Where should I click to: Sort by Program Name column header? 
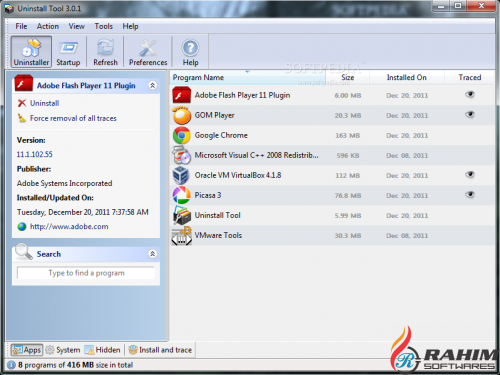(248, 77)
